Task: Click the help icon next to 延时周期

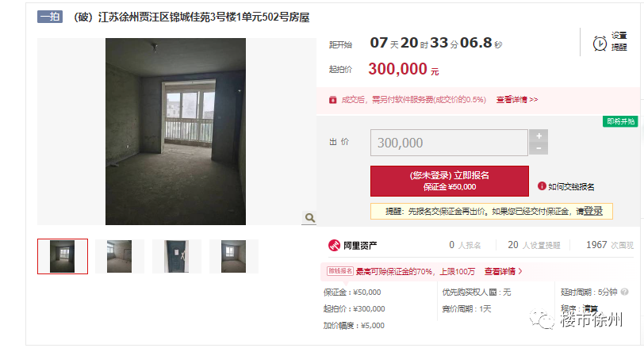Action: click(624, 292)
